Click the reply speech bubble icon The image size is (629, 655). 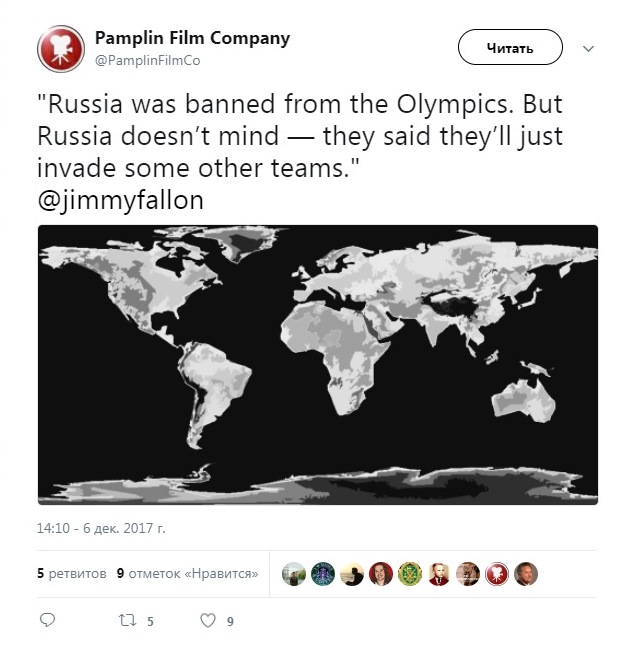coord(46,621)
